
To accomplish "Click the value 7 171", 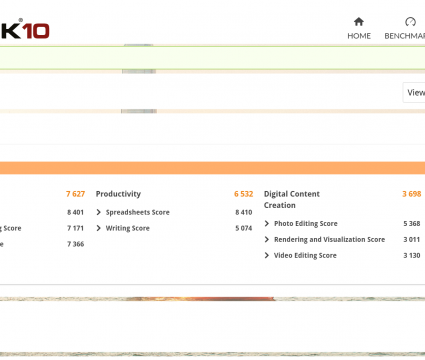I will tap(75, 228).
